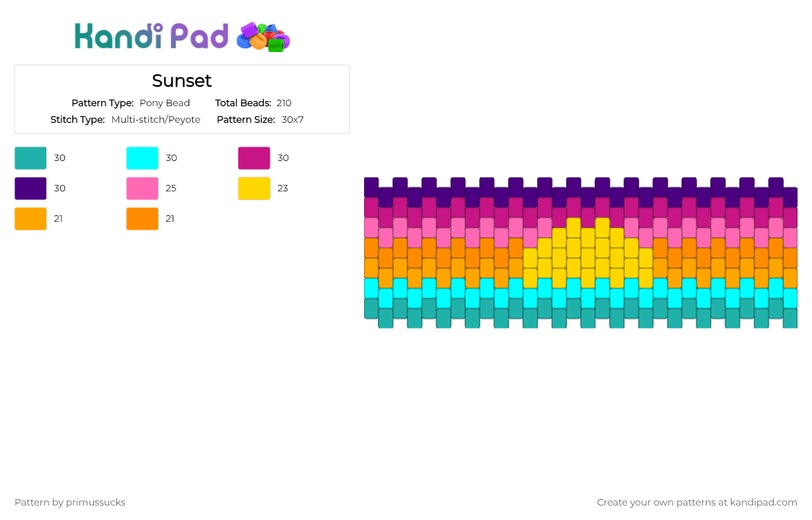
Task: Click the bead count 25 next to pink
Action: coord(171,188)
